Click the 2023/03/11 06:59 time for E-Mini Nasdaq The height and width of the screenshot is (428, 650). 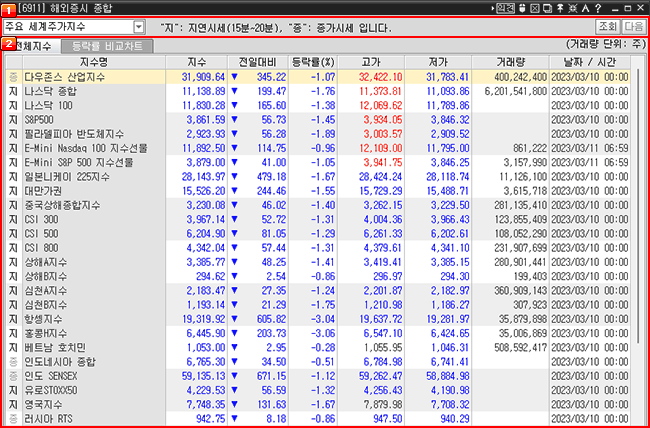[590, 148]
